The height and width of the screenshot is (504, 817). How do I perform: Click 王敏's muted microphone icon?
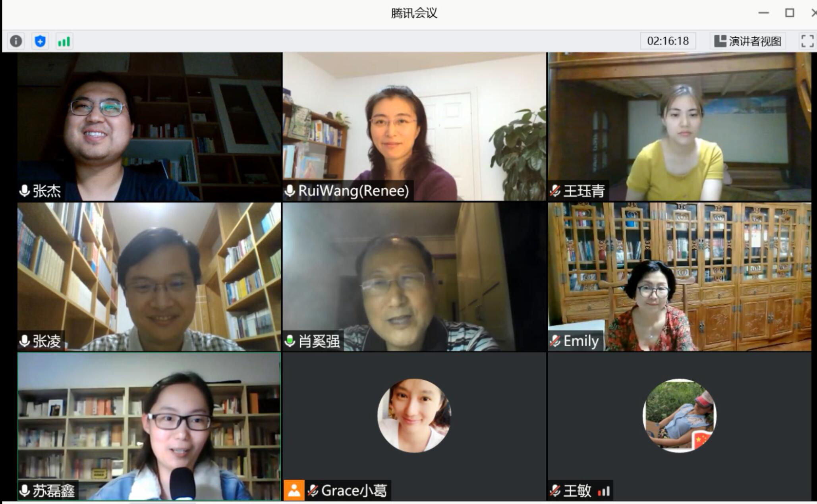coord(555,491)
